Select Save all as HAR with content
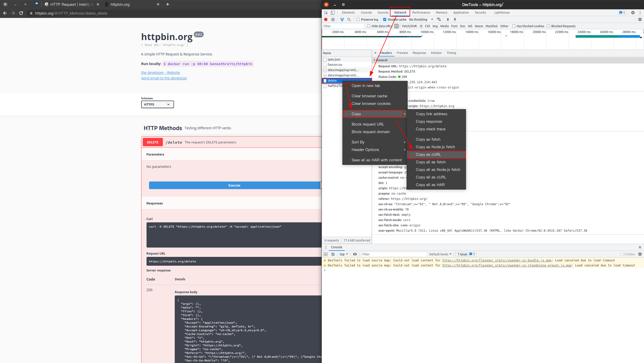This screenshot has width=644, height=363. click(x=375, y=160)
